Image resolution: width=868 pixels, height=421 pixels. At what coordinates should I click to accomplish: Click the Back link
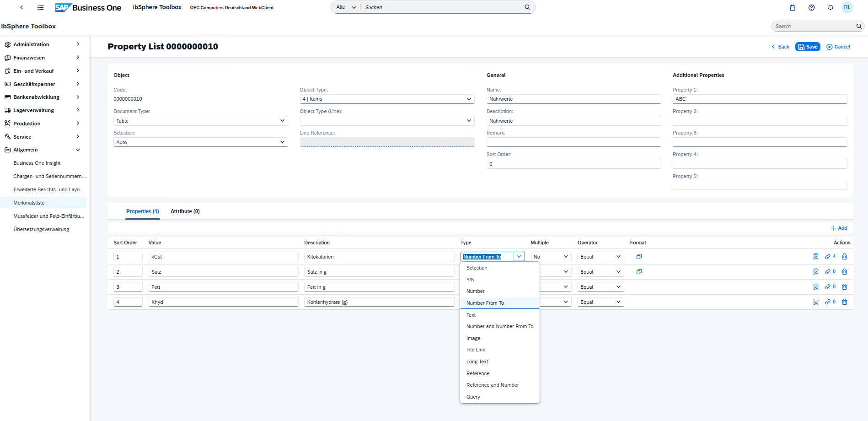(x=781, y=47)
